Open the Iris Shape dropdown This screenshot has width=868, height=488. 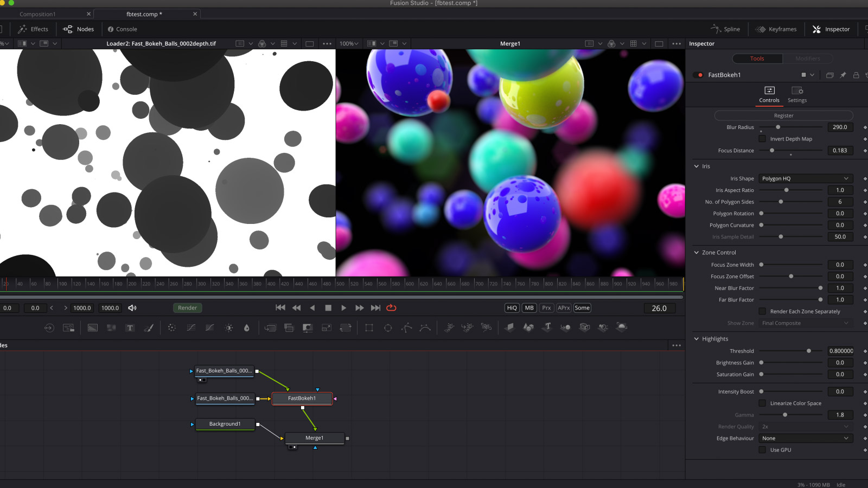[805, 178]
